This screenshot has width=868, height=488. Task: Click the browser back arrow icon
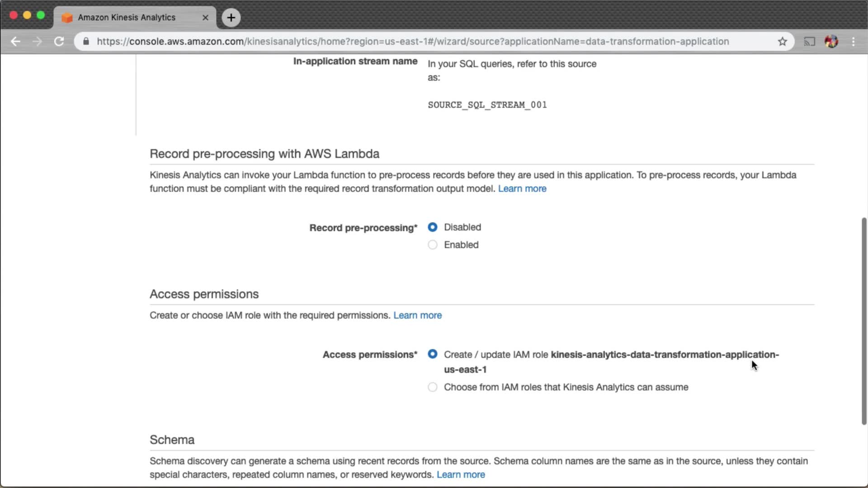pyautogui.click(x=15, y=42)
